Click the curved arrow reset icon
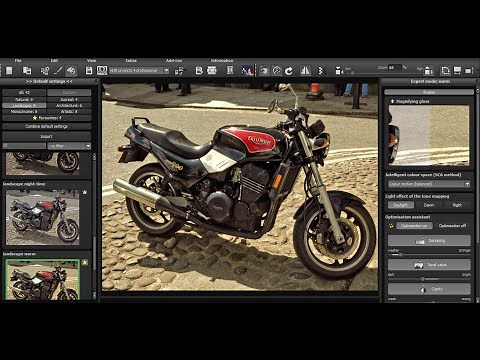The image size is (480, 360). click(289, 70)
